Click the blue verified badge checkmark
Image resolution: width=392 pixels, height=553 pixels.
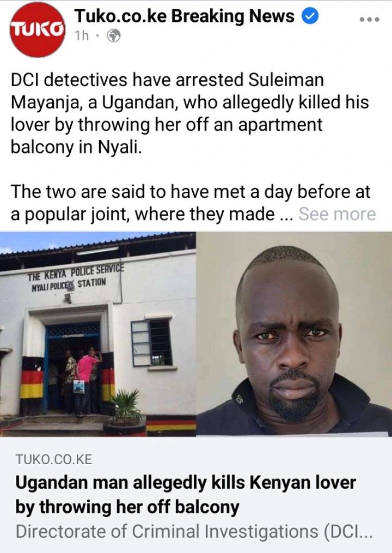pyautogui.click(x=310, y=16)
